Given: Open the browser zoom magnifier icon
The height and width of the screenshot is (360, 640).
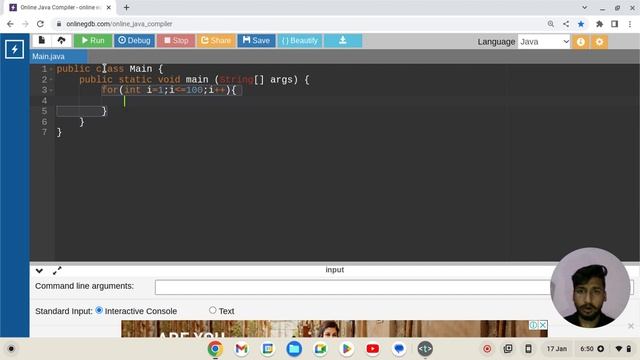Looking at the screenshot, I should [551, 24].
